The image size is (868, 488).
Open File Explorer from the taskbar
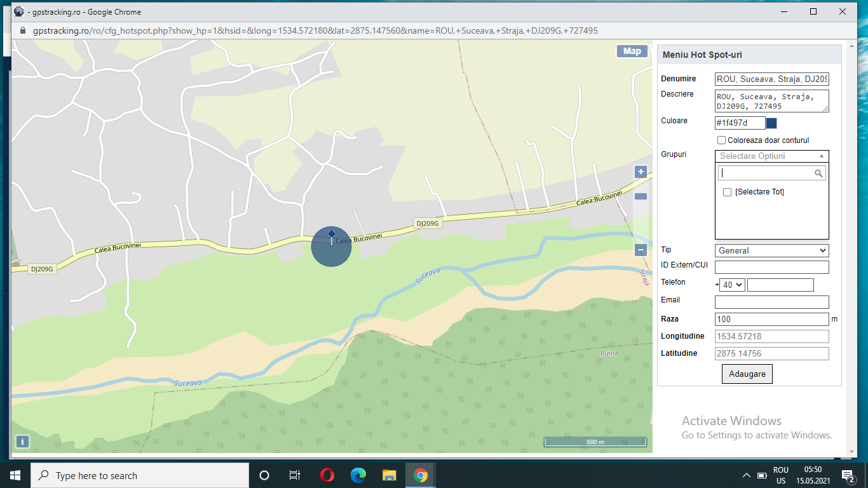pos(390,475)
